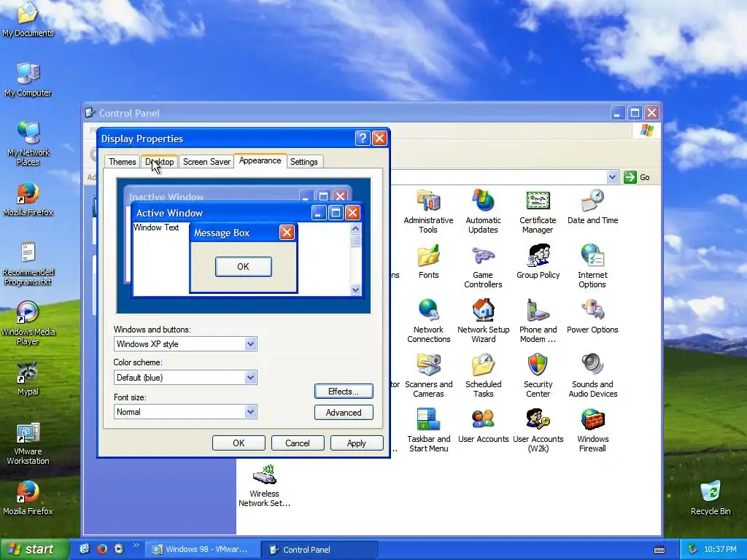Image resolution: width=747 pixels, height=560 pixels.
Task: Select My Network Places desktop icon
Action: coord(28,144)
